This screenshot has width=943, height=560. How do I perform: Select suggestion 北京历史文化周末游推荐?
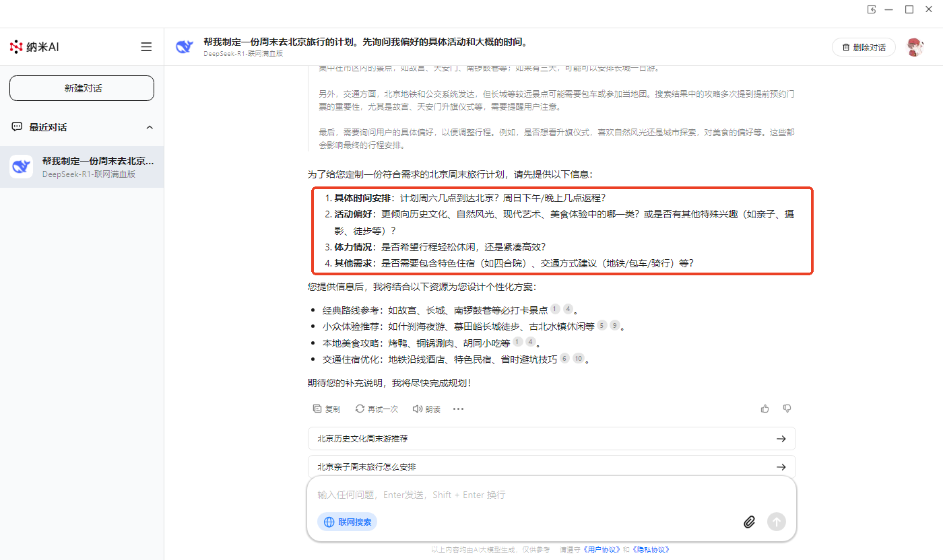(x=552, y=439)
